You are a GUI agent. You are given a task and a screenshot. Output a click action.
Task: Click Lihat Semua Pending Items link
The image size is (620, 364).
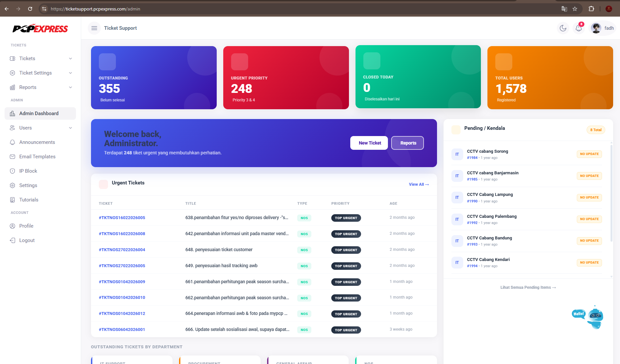click(528, 287)
